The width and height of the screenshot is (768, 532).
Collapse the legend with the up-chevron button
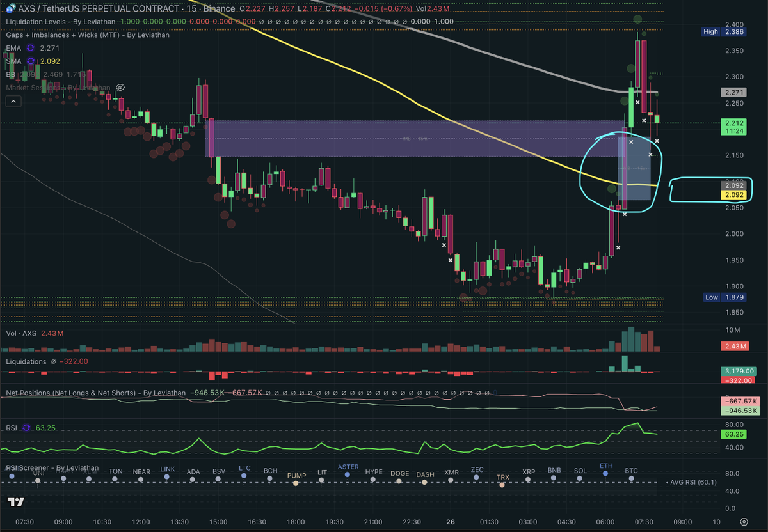(13, 100)
